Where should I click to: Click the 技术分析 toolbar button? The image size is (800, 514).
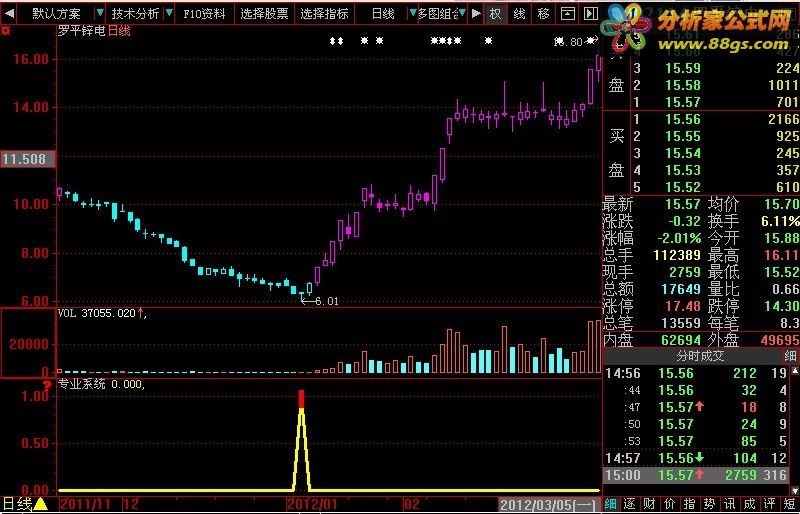tap(135, 13)
